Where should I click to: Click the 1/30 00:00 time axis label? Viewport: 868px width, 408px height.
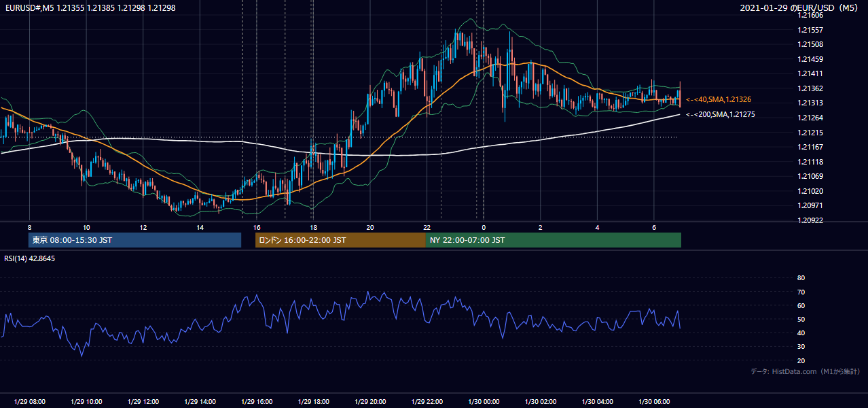[484, 402]
